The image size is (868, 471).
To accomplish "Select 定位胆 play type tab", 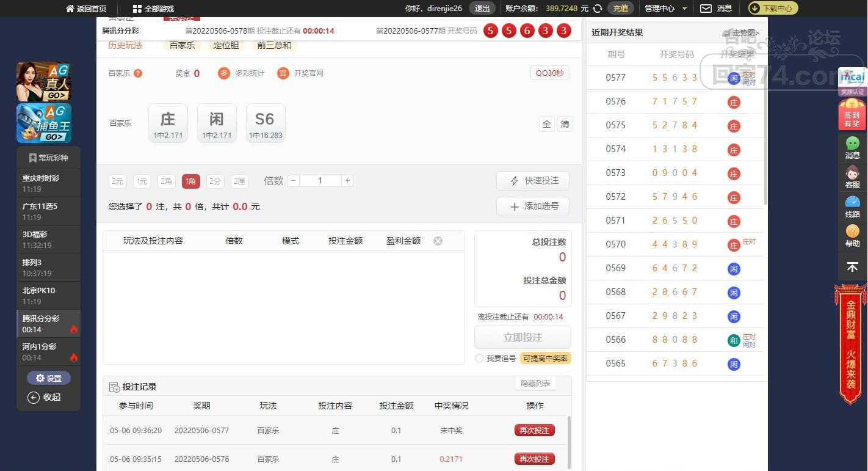I will pos(226,45).
